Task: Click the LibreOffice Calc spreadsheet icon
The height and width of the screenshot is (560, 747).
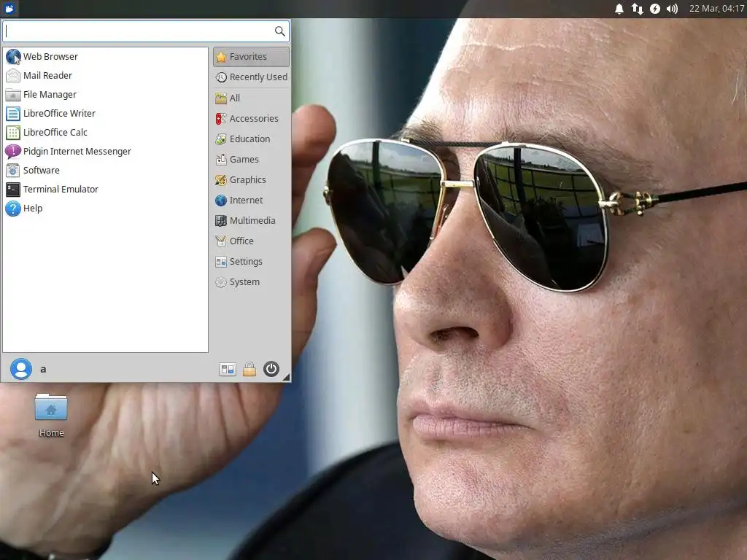Action: pos(13,133)
